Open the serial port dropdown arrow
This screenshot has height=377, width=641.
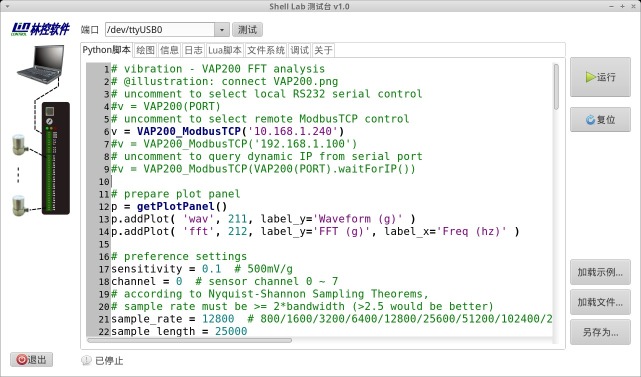(222, 30)
